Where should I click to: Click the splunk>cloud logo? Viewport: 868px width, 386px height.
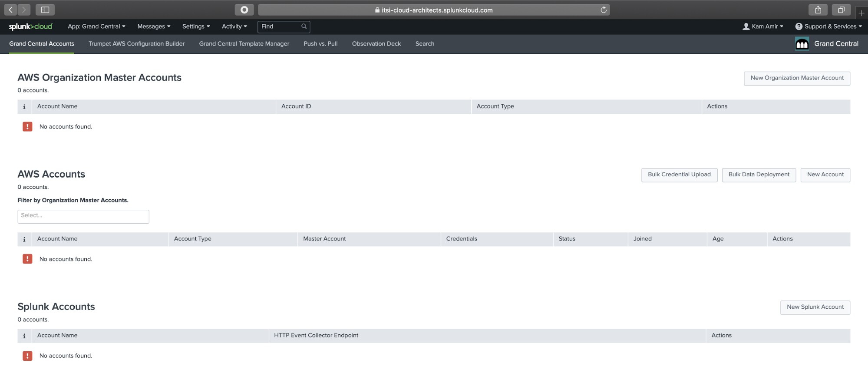click(30, 26)
